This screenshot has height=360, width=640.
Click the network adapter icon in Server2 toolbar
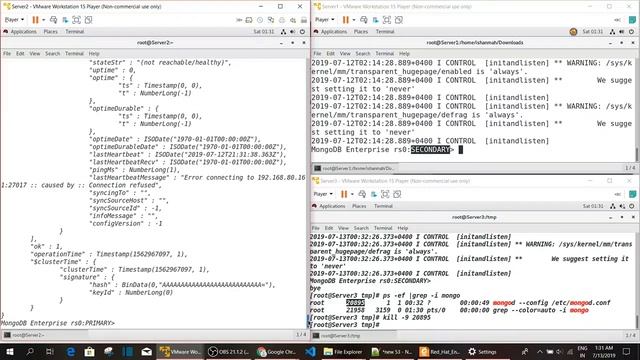coord(271,20)
